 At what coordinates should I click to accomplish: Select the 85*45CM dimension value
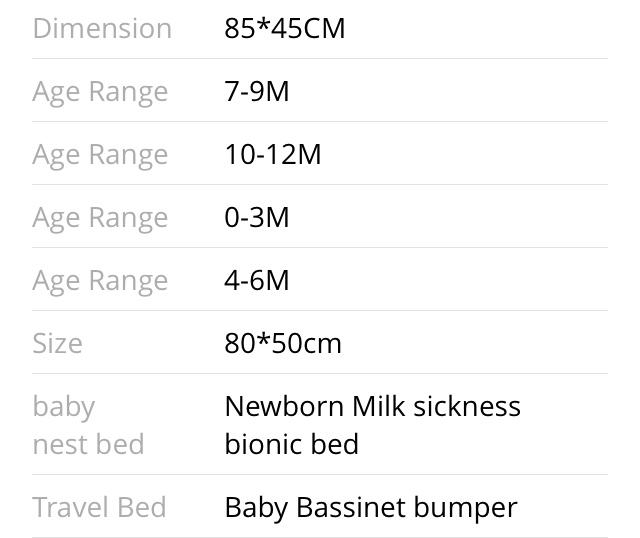click(x=285, y=28)
